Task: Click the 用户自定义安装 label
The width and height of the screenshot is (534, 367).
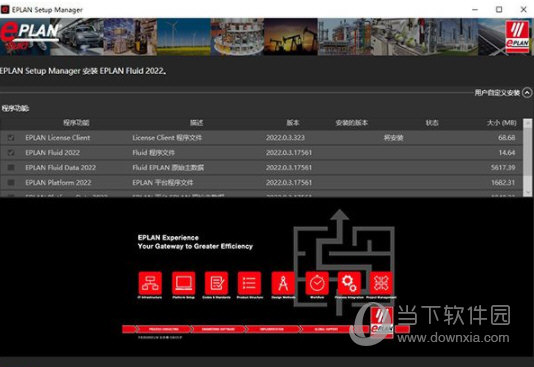Action: pyautogui.click(x=497, y=93)
